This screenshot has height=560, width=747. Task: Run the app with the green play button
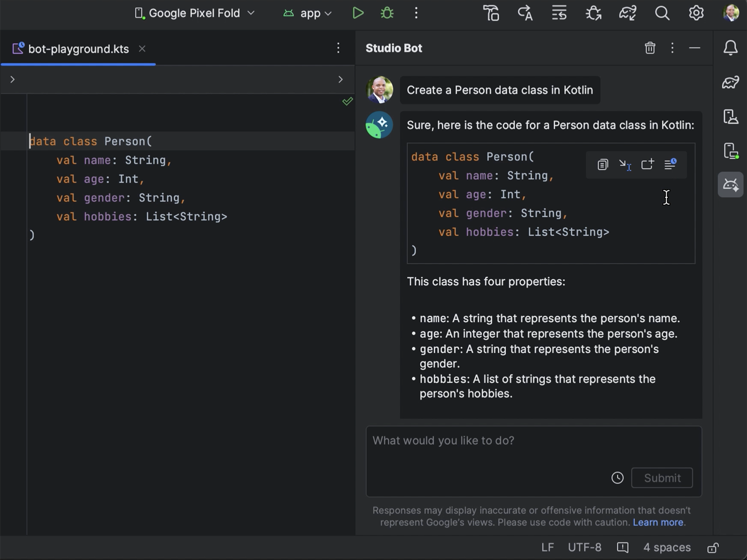click(x=358, y=13)
